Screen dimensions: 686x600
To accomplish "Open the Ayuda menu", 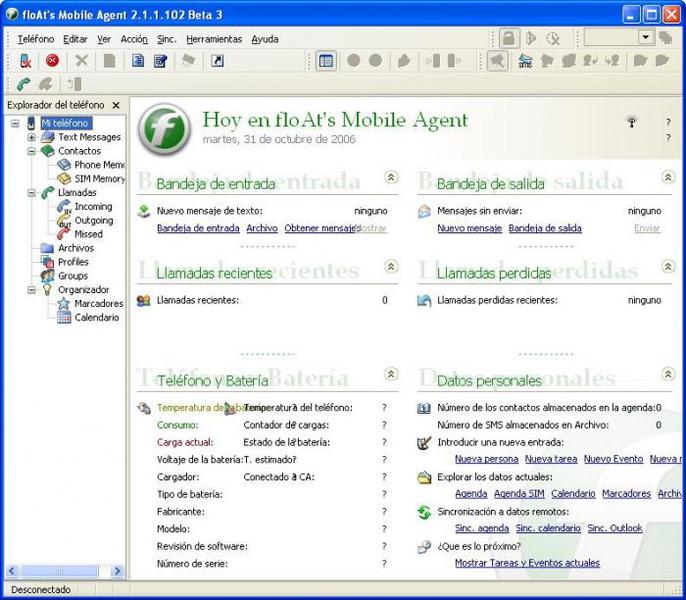I will point(265,39).
